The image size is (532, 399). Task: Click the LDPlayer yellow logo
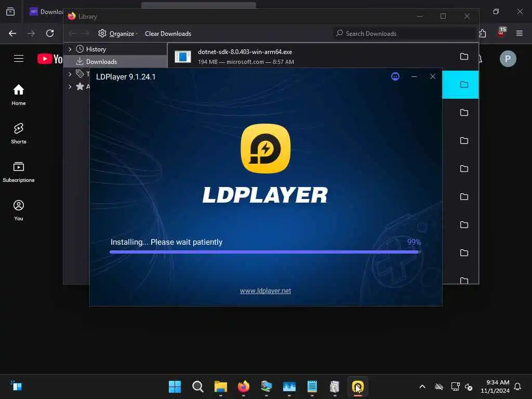point(265,149)
